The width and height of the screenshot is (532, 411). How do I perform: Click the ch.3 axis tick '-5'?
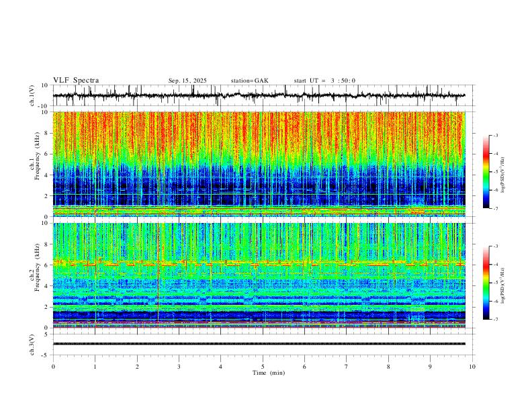(45, 355)
